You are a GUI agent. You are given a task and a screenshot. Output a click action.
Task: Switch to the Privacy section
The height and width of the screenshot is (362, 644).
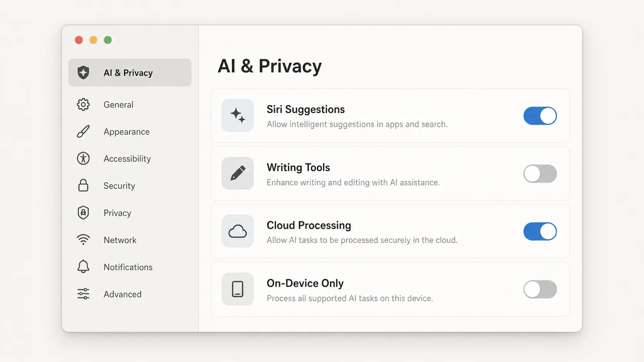[x=117, y=213]
